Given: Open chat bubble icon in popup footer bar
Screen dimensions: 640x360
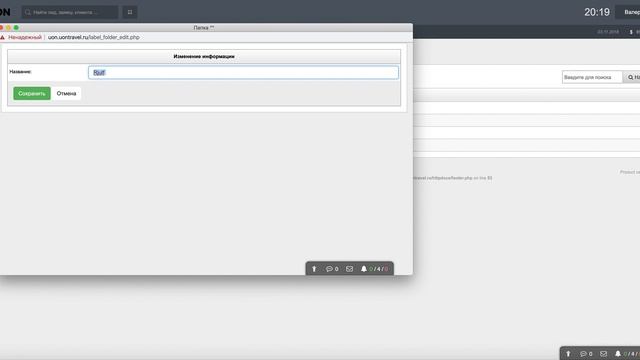Looking at the screenshot, I should (329, 269).
